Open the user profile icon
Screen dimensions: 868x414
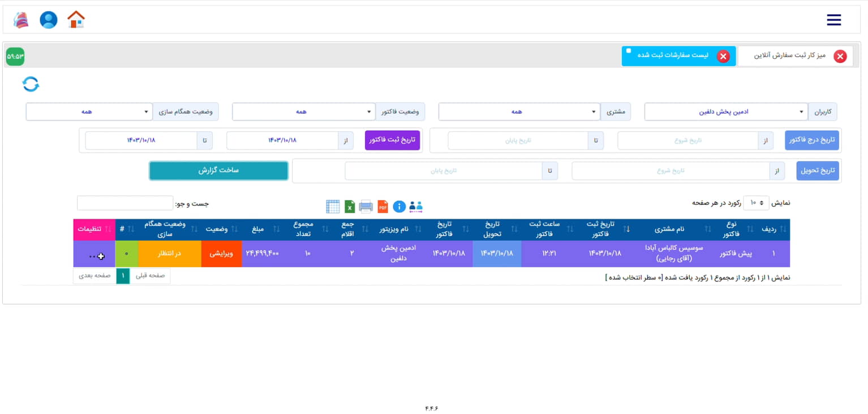[49, 20]
